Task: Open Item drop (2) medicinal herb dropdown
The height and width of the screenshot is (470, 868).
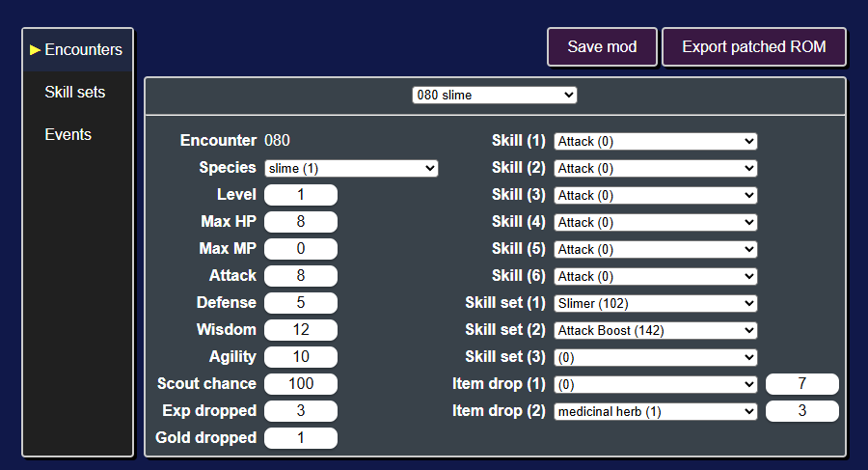Action: point(656,412)
